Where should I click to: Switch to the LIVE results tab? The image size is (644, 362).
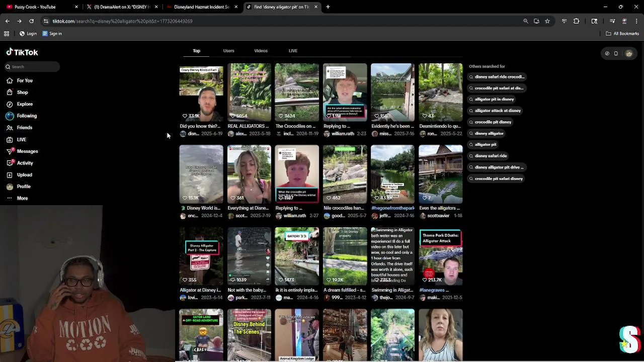tap(293, 51)
